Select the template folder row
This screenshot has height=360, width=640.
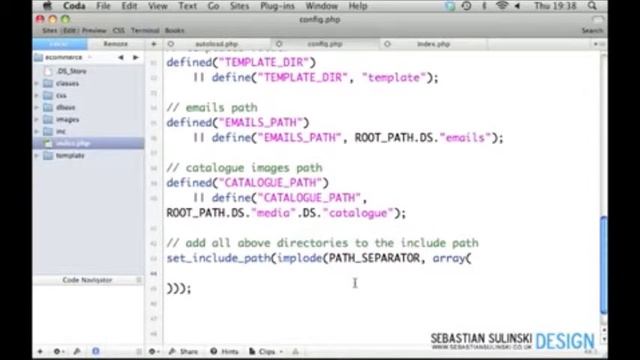(x=88, y=156)
